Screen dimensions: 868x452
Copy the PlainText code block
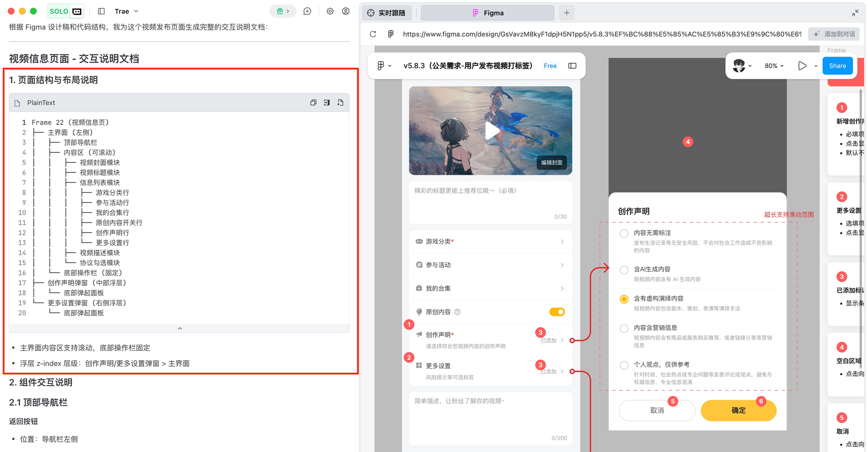click(x=313, y=102)
